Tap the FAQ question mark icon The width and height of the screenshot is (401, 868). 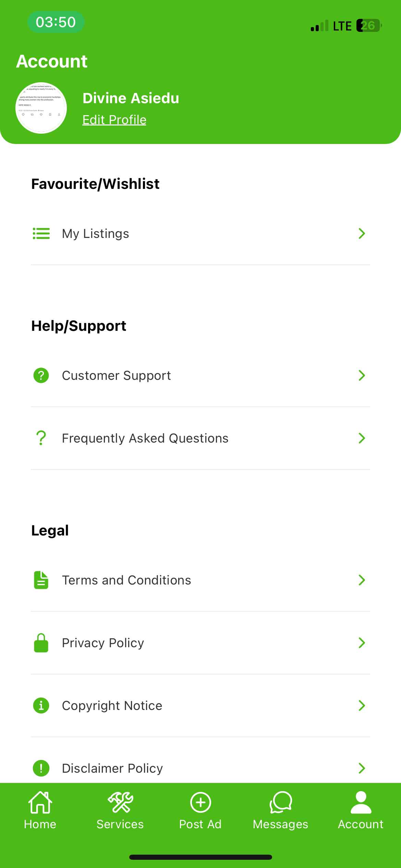(x=41, y=438)
